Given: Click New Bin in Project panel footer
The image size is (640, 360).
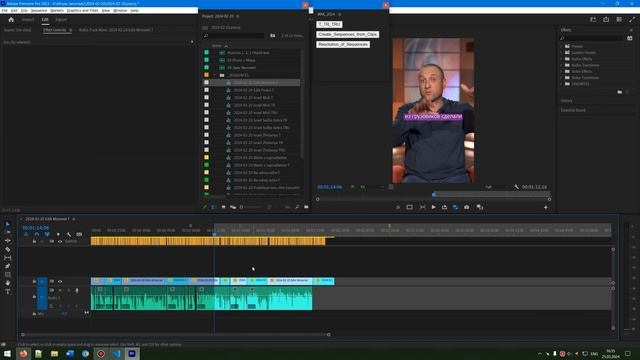Looking at the screenshot, I should (x=306, y=207).
